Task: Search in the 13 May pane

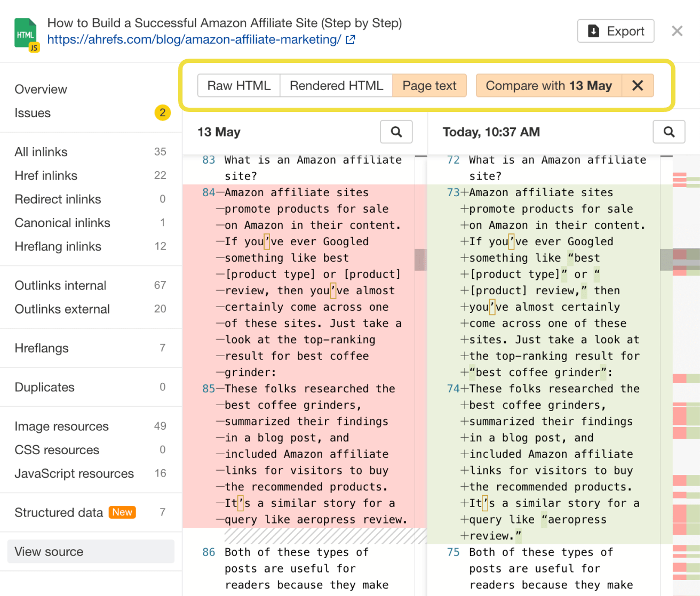Action: 396,132
